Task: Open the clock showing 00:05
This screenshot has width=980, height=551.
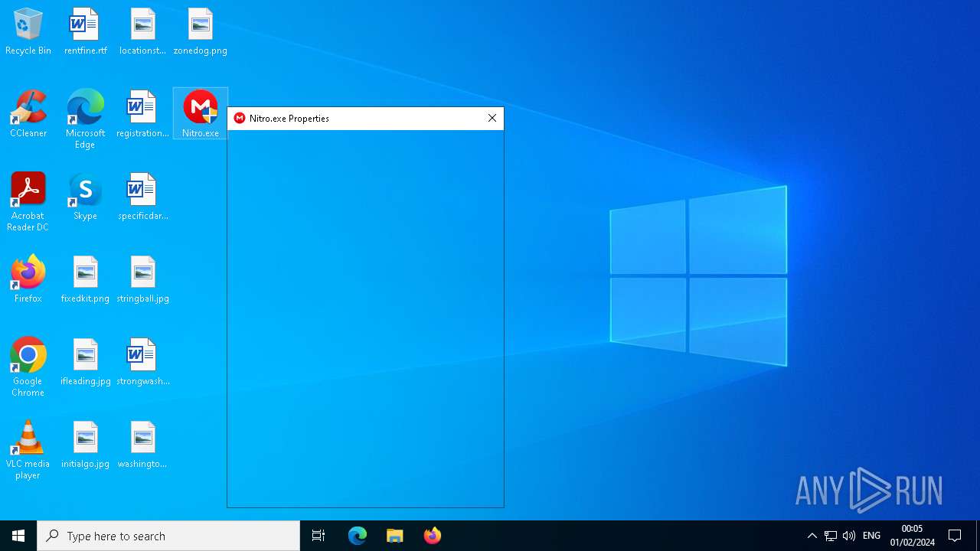Action: click(913, 536)
